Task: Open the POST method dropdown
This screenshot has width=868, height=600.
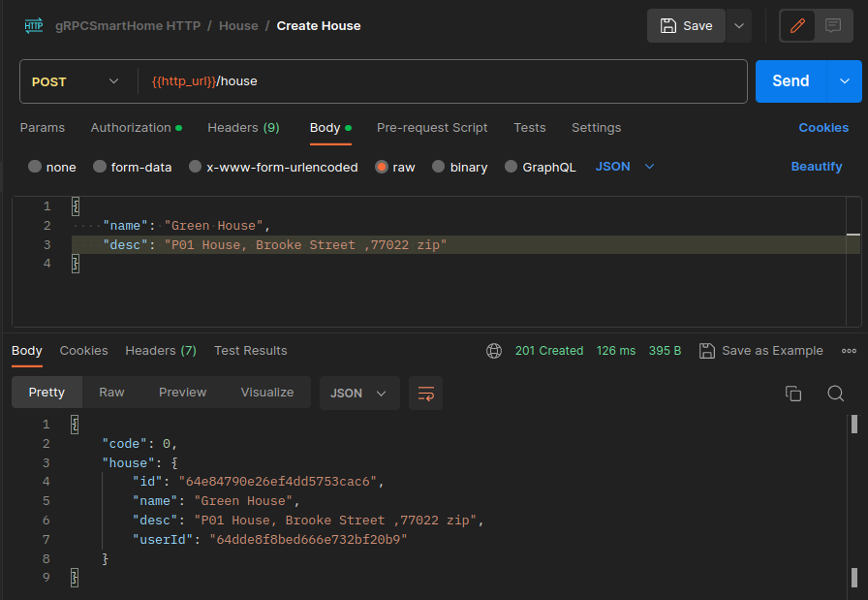Action: pyautogui.click(x=76, y=81)
